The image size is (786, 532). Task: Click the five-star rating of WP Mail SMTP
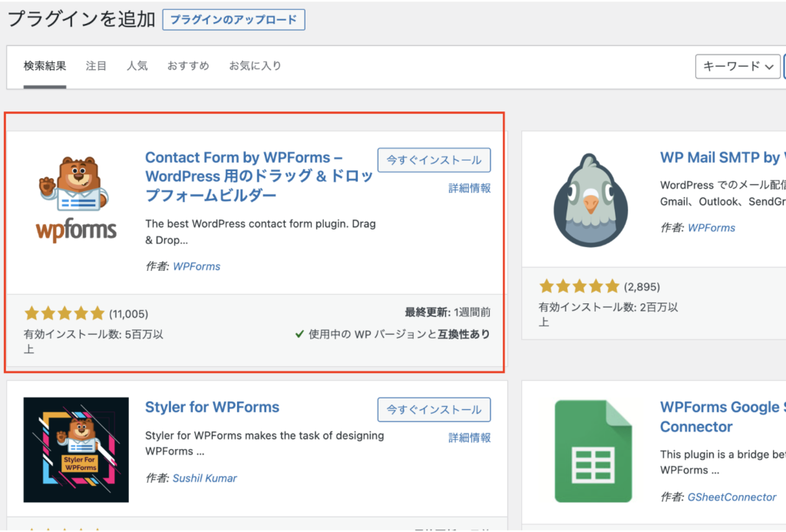click(x=579, y=287)
